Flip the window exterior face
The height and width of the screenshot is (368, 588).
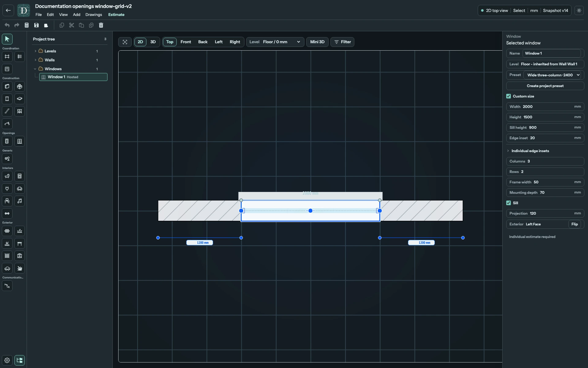pos(575,224)
